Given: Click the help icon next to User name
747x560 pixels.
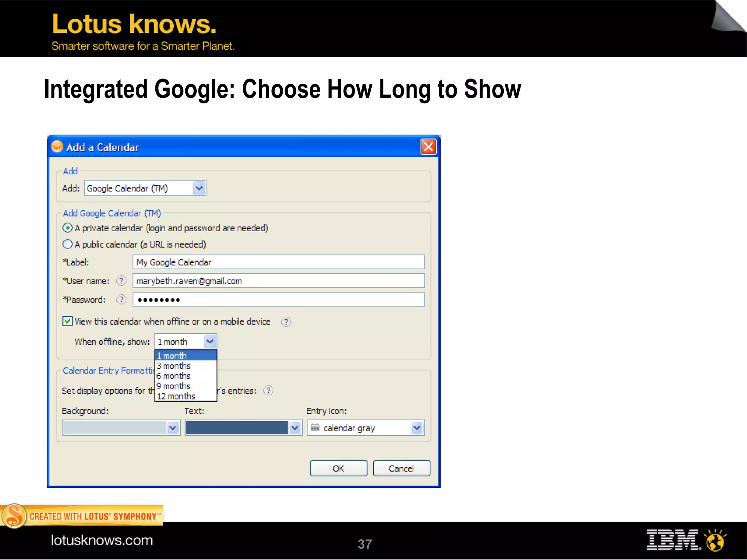Looking at the screenshot, I should point(121,281).
